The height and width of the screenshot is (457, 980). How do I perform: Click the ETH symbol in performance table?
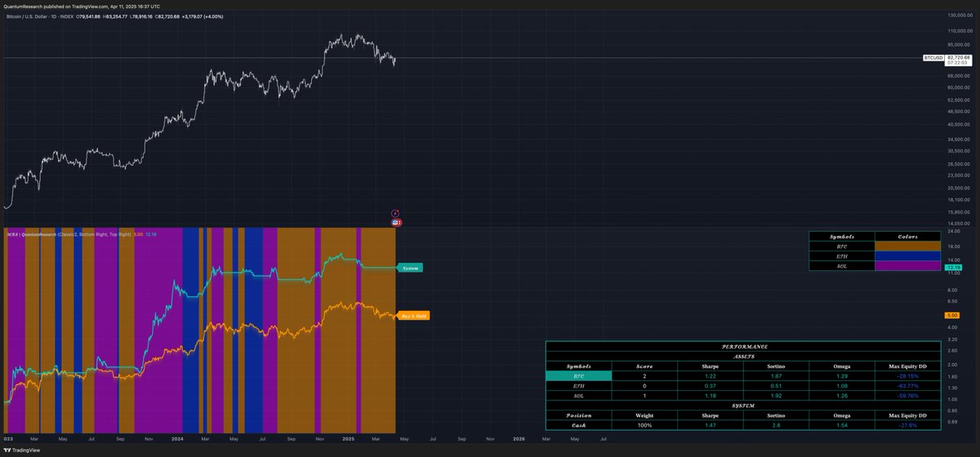(x=578, y=386)
